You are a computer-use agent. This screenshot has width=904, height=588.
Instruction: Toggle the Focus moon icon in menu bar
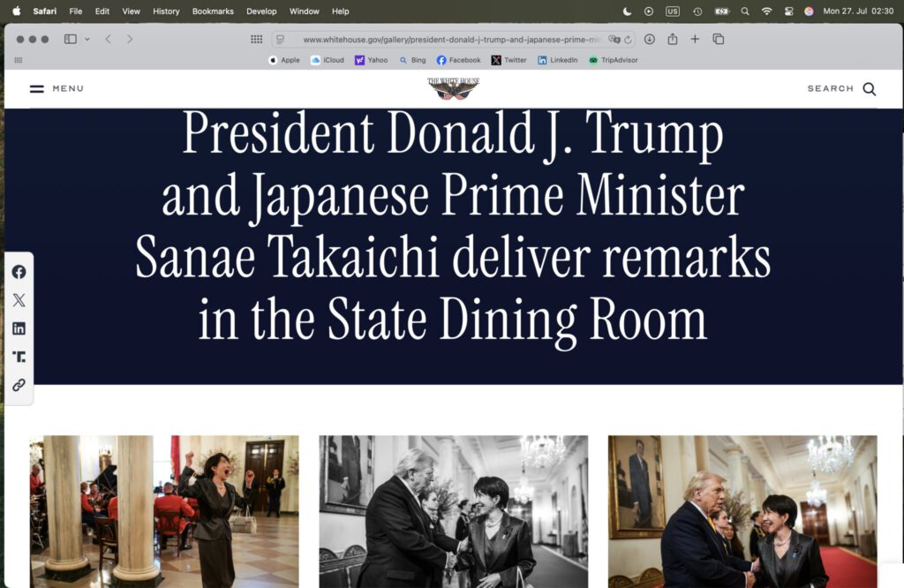(x=628, y=11)
